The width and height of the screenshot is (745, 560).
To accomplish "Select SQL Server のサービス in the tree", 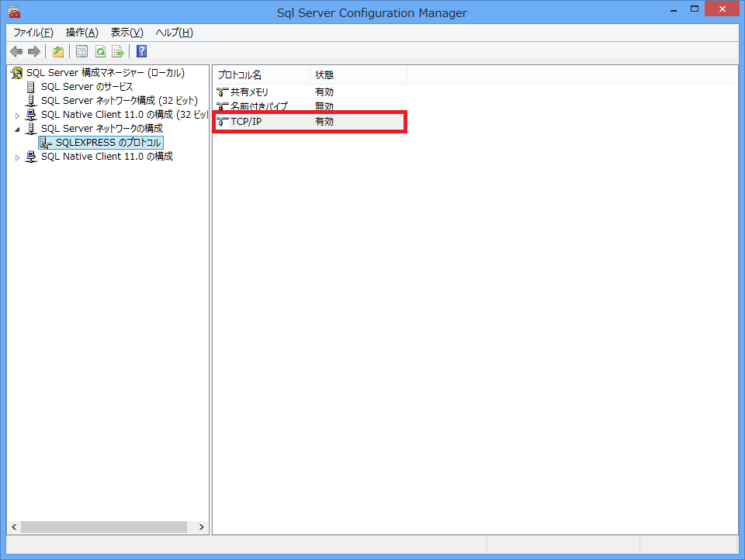I will tap(87, 86).
